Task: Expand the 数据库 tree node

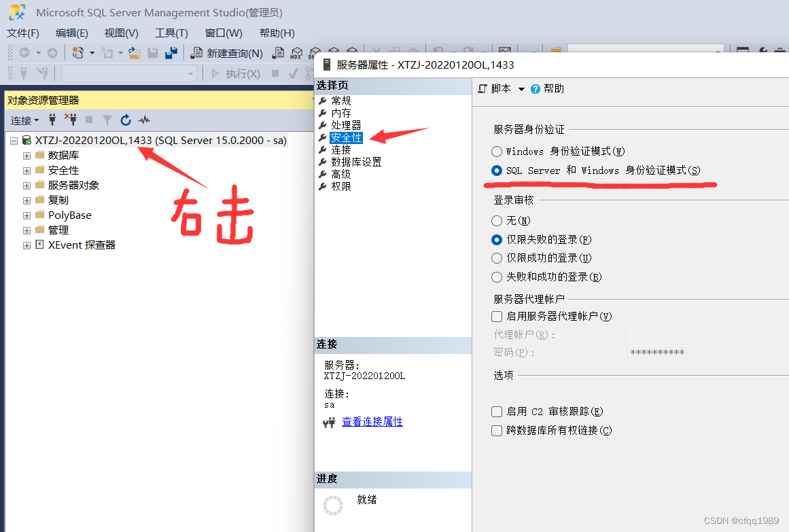Action: (27, 156)
